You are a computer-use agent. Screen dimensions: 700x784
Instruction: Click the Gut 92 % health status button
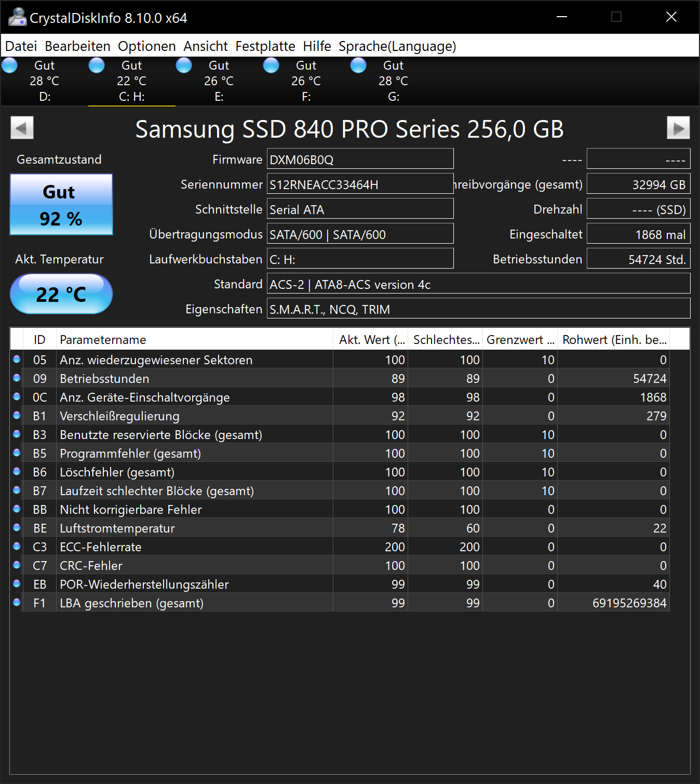[x=61, y=204]
